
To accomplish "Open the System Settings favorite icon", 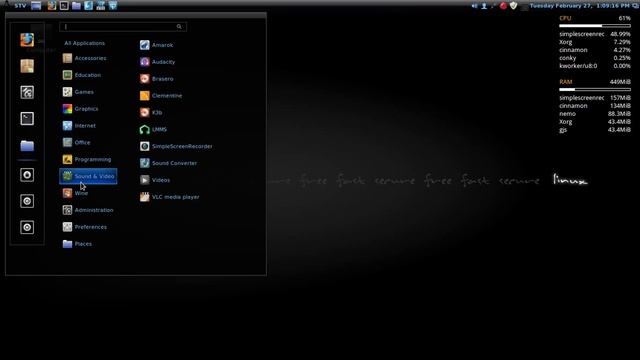I will [27, 93].
